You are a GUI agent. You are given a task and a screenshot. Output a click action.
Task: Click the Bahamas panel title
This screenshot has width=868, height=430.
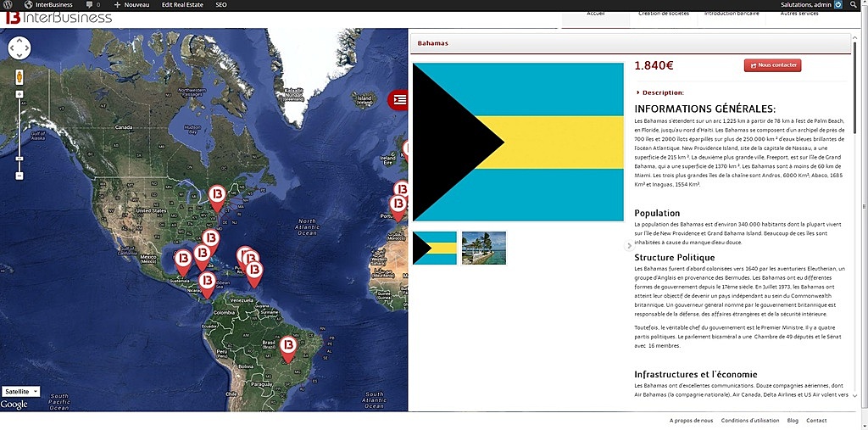(x=433, y=43)
